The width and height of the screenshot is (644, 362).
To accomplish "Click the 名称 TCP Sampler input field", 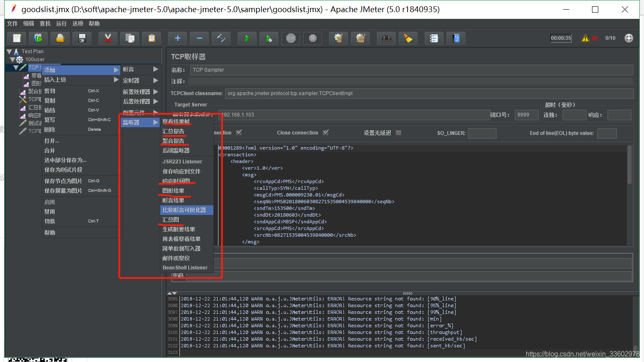I will pos(411,70).
